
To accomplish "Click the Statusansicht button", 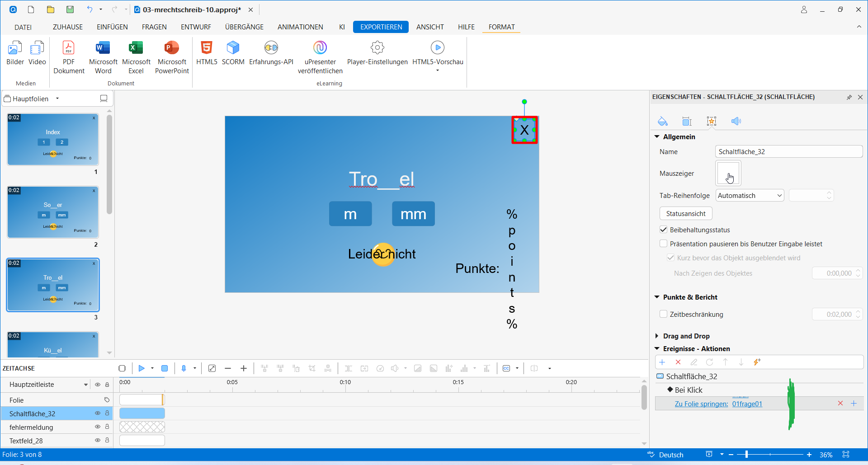I will click(x=685, y=213).
